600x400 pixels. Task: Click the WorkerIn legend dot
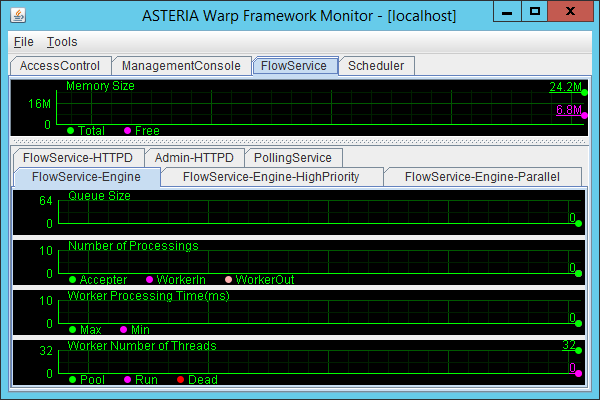[x=150, y=279]
